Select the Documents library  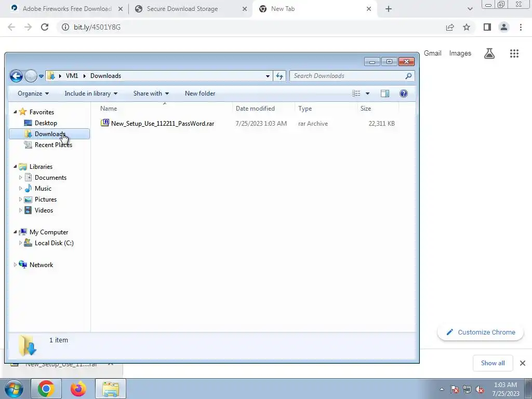(50, 178)
